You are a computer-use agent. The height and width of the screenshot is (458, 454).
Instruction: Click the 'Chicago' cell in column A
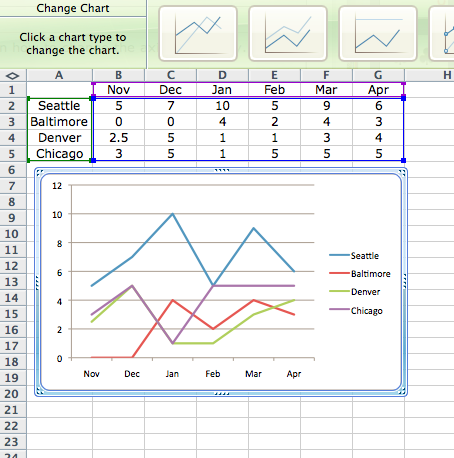(x=59, y=154)
